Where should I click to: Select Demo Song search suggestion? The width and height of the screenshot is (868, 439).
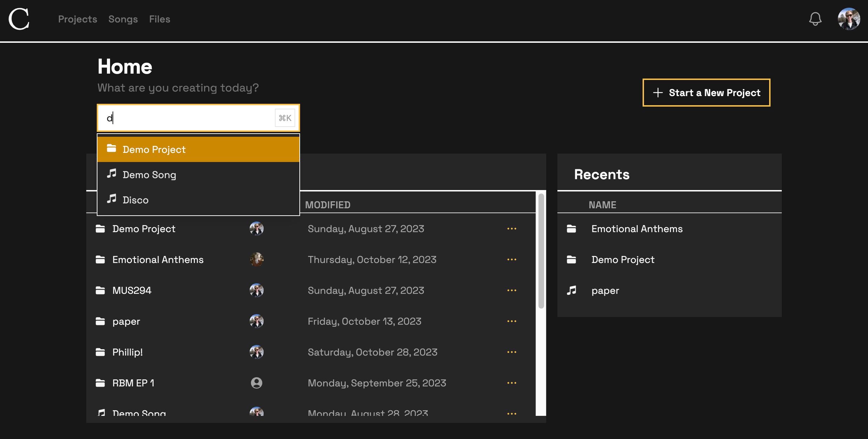(198, 175)
